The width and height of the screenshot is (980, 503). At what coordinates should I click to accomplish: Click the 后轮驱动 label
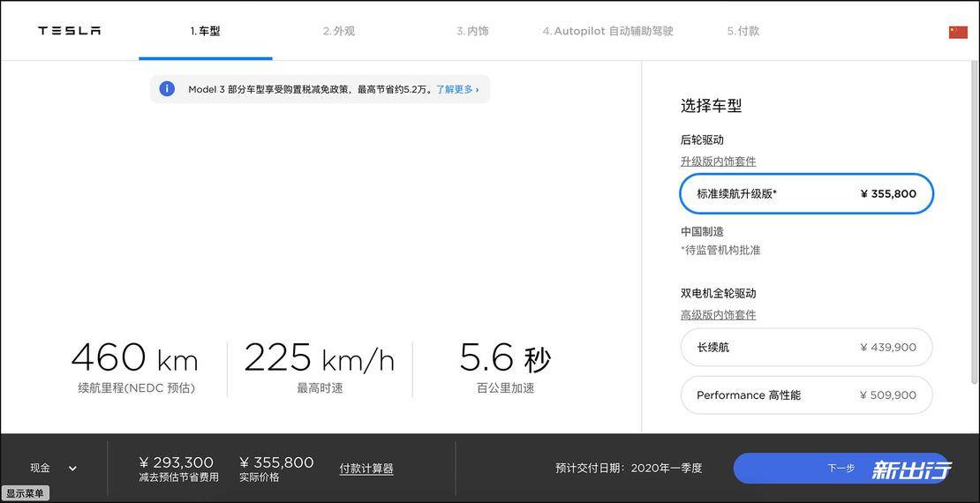click(702, 140)
